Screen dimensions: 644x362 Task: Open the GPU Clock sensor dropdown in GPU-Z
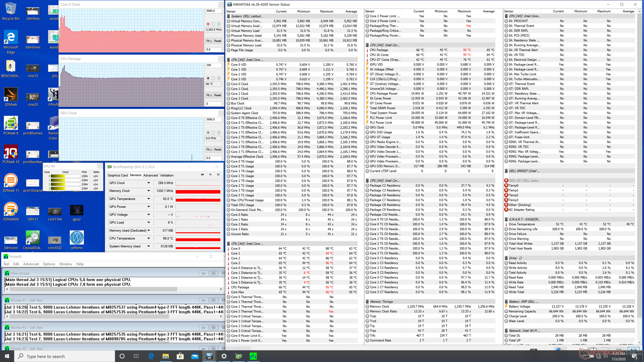(149, 183)
